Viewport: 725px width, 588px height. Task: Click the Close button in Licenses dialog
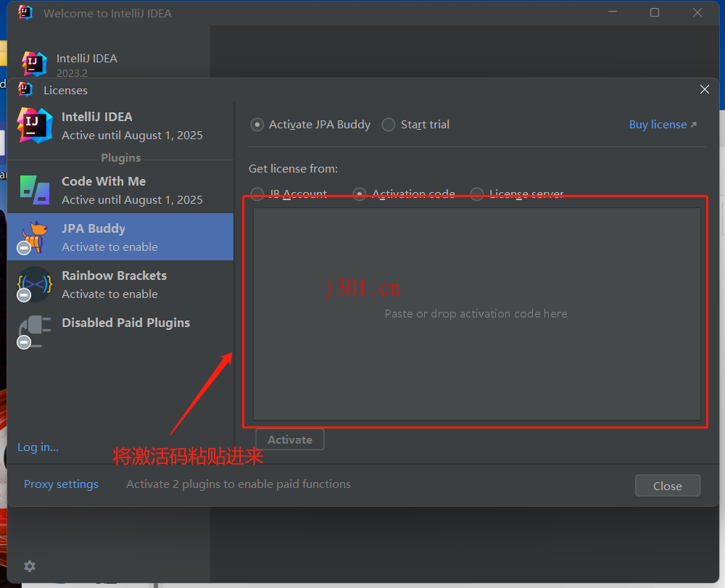667,486
